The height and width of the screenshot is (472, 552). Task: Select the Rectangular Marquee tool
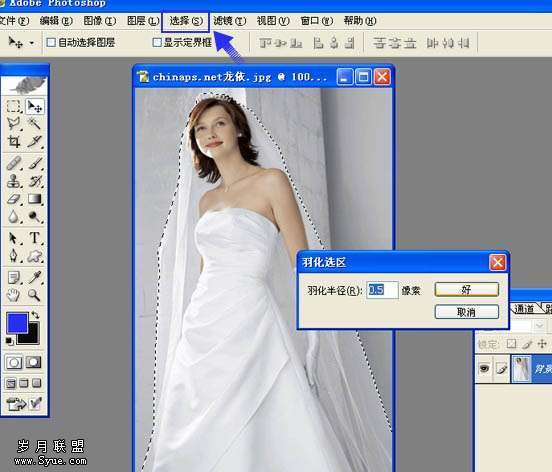[x=14, y=106]
